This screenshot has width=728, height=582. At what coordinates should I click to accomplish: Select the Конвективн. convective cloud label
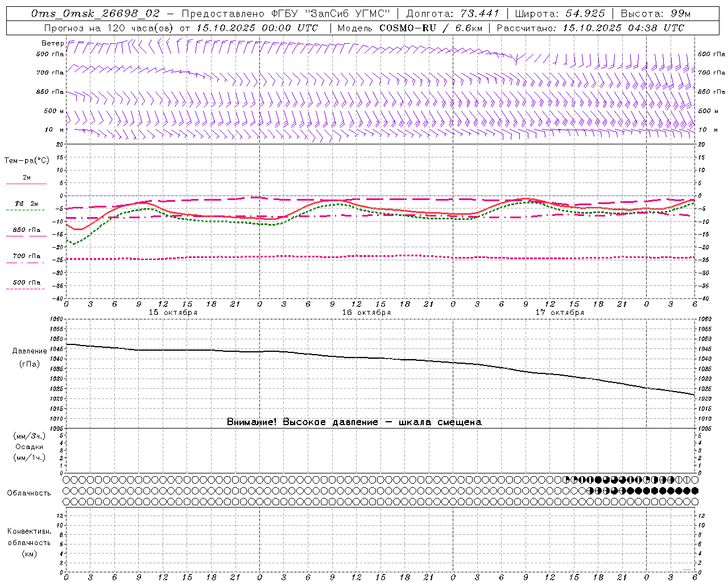pos(29,531)
